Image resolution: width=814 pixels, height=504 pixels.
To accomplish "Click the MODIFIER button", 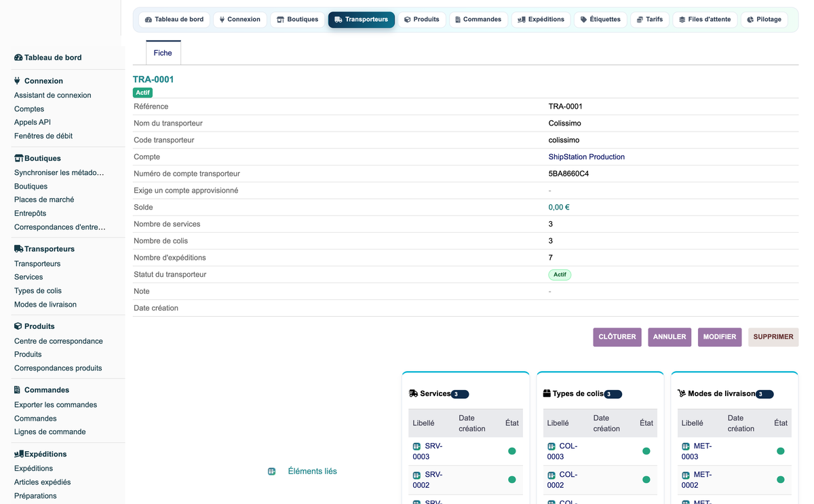I will pos(720,337).
